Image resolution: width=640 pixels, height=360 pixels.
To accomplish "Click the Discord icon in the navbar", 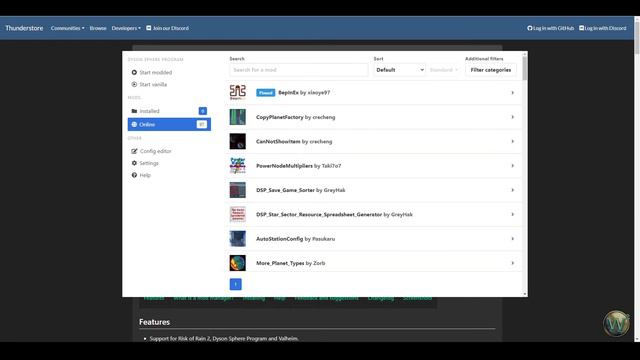I will (149, 28).
